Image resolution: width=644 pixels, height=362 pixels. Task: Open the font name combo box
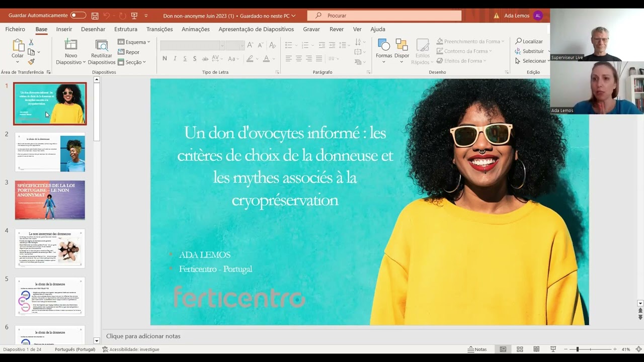pos(192,45)
